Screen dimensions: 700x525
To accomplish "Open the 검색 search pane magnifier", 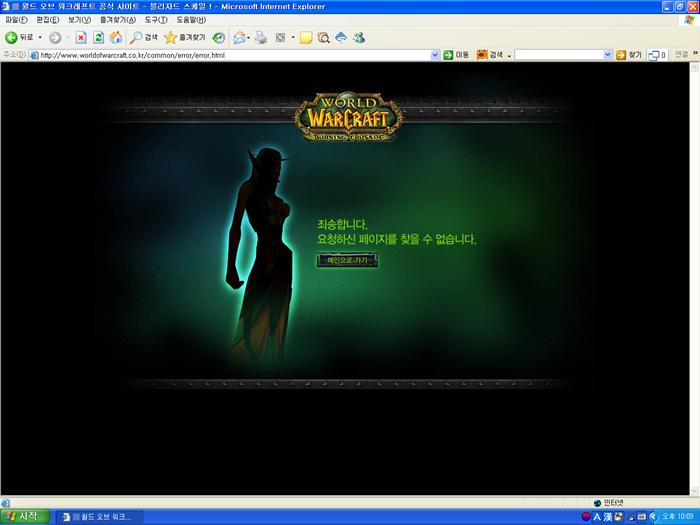I will [x=143, y=38].
